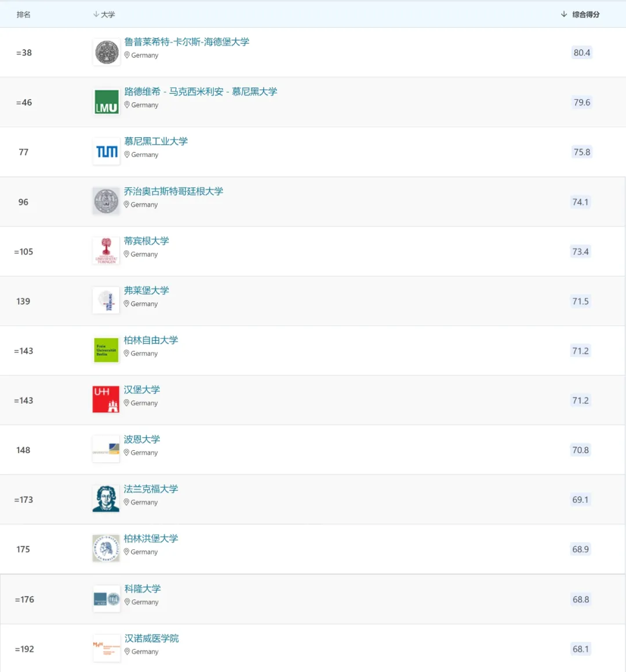Open the 乔治奥古斯特哥廷根大学 link
626x672 pixels.
173,191
